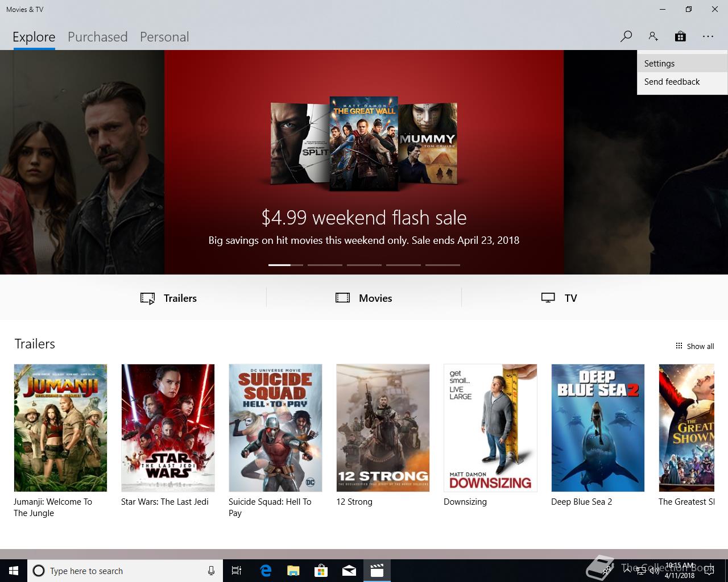Open the Store shopping bag icon
The width and height of the screenshot is (728, 582).
pos(680,36)
